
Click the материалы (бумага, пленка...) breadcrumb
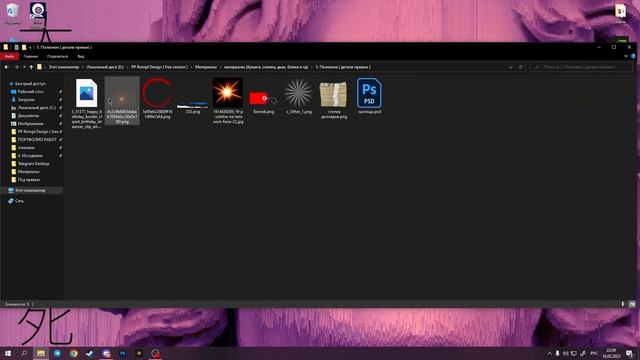coord(266,67)
